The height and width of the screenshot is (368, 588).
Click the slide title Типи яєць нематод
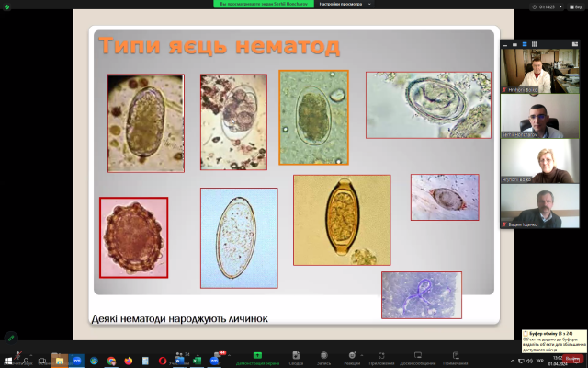click(x=220, y=45)
